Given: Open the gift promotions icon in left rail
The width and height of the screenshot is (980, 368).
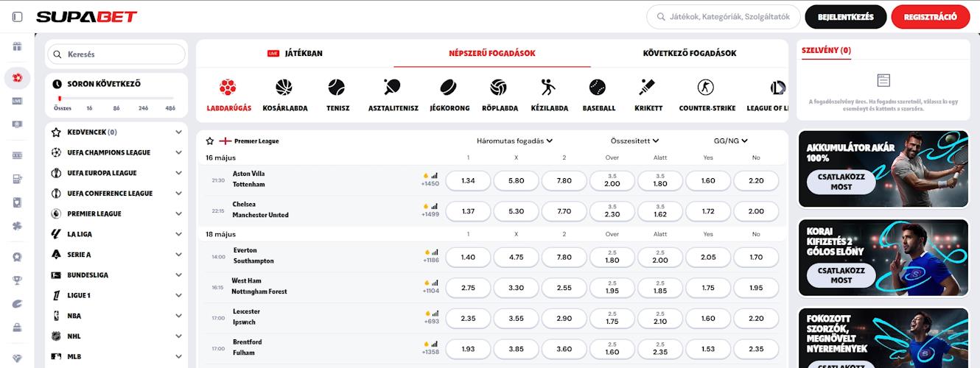Looking at the screenshot, I should 17,47.
